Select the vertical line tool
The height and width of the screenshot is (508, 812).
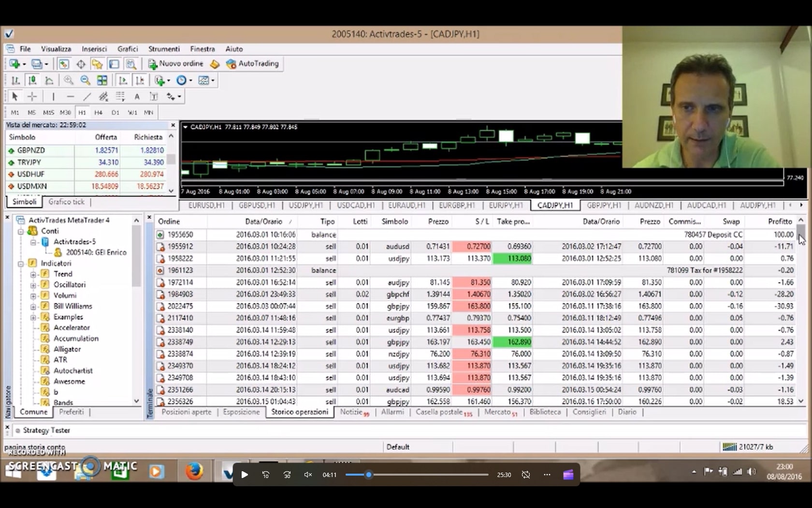(x=53, y=97)
